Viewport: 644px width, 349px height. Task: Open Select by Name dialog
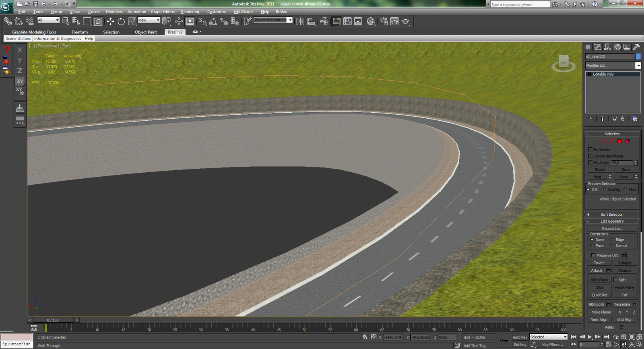click(x=76, y=21)
